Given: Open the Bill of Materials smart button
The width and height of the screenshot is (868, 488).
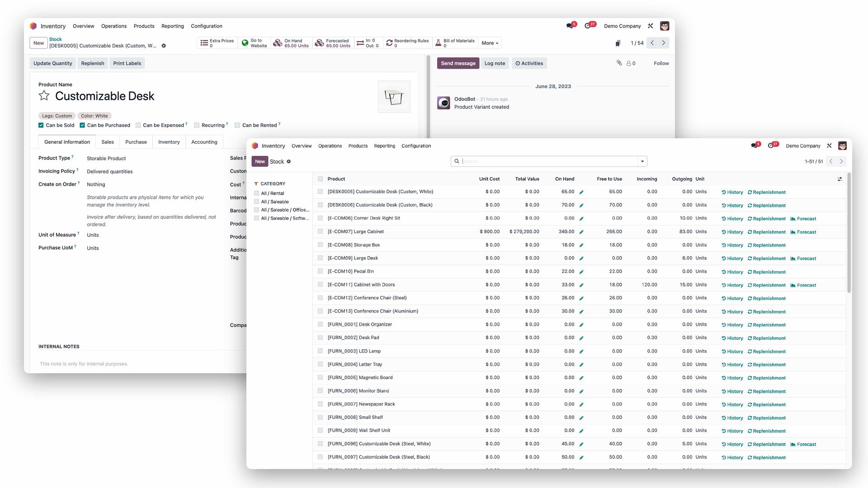Looking at the screenshot, I should (455, 43).
